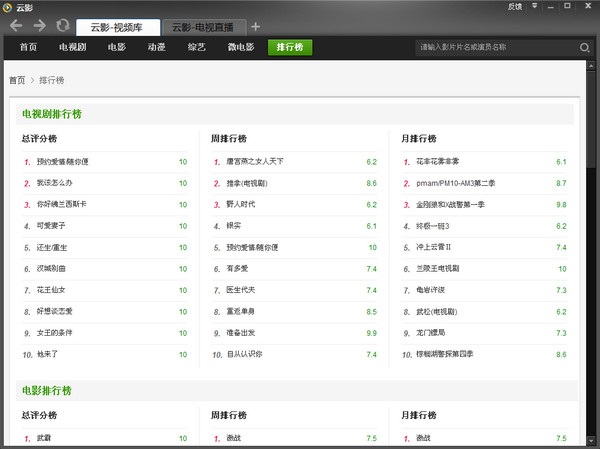The height and width of the screenshot is (449, 600).
Task: Open the eighth weekly drama rated 8.5
Action: click(x=240, y=312)
